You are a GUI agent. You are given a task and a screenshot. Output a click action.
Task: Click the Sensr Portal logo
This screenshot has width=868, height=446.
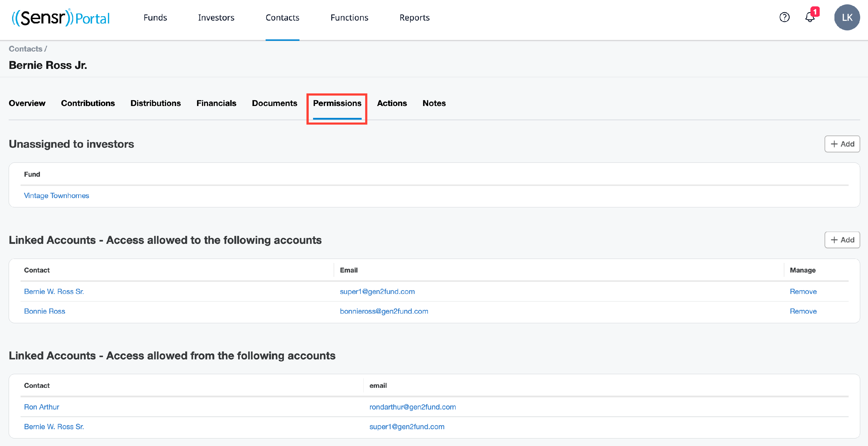pos(61,18)
